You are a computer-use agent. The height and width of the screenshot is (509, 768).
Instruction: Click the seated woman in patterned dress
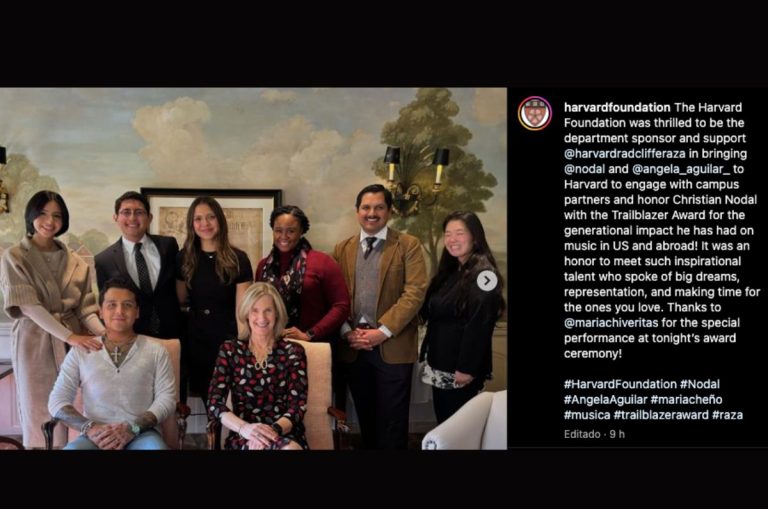point(261,367)
